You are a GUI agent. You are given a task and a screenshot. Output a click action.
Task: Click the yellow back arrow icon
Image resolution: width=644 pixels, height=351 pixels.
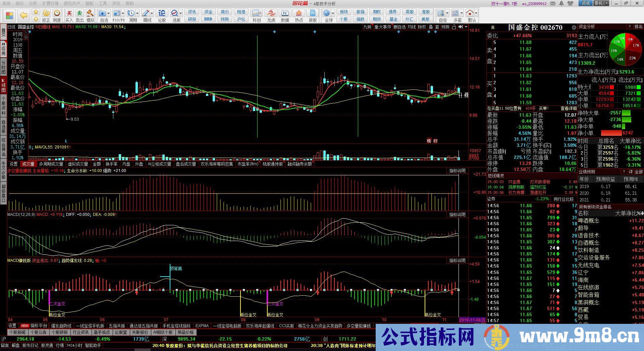pos(23,15)
